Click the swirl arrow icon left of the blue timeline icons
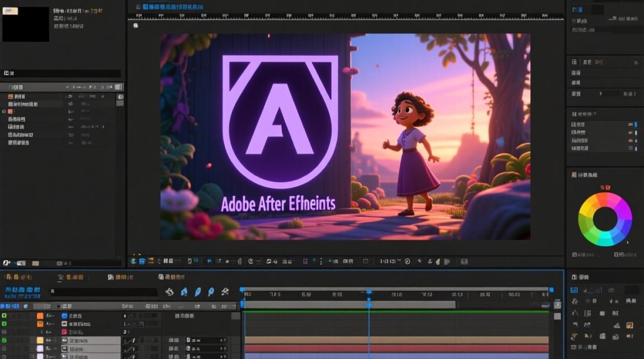Viewport: 644px width, 359px height. tap(169, 292)
